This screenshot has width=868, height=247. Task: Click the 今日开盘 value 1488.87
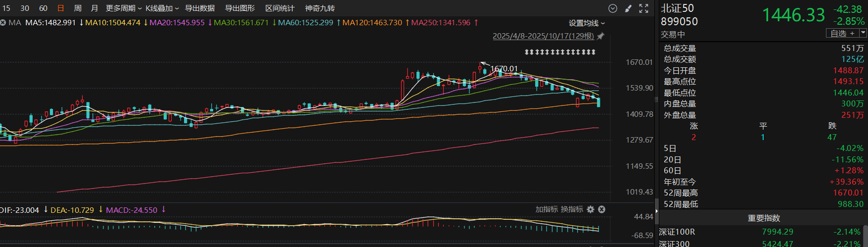tap(848, 70)
